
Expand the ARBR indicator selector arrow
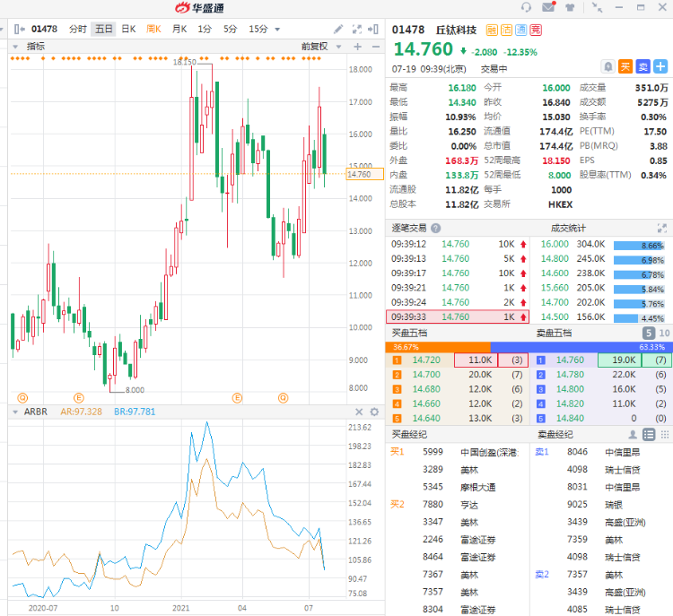click(15, 412)
